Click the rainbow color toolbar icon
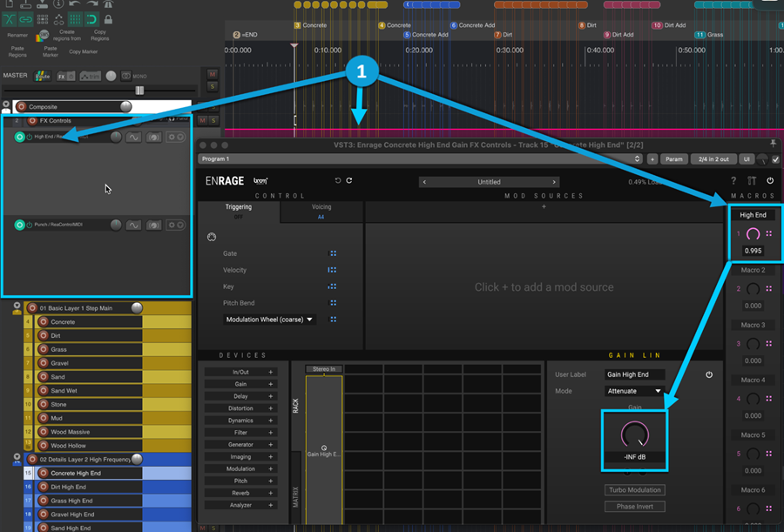The height and width of the screenshot is (532, 784). click(43, 36)
